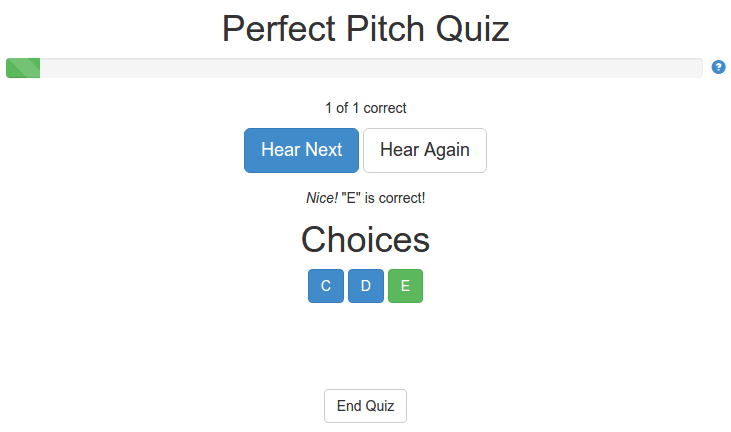Click the empty gray portion of progress bar

coord(371,68)
